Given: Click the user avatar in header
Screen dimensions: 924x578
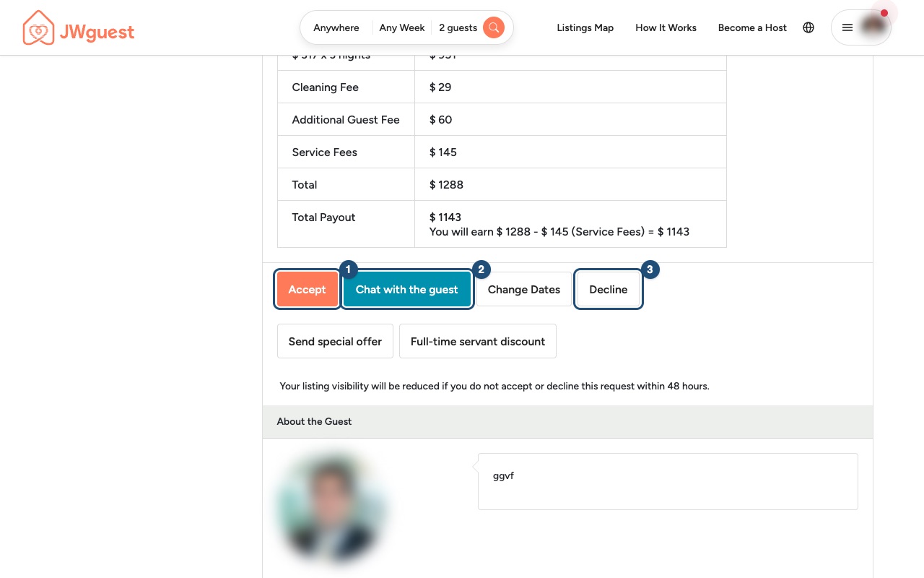Looking at the screenshot, I should pyautogui.click(x=873, y=26).
